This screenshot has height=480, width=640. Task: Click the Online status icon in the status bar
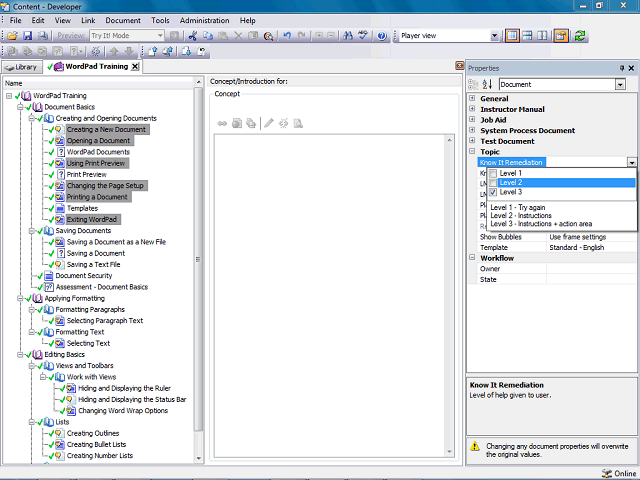(x=607, y=473)
